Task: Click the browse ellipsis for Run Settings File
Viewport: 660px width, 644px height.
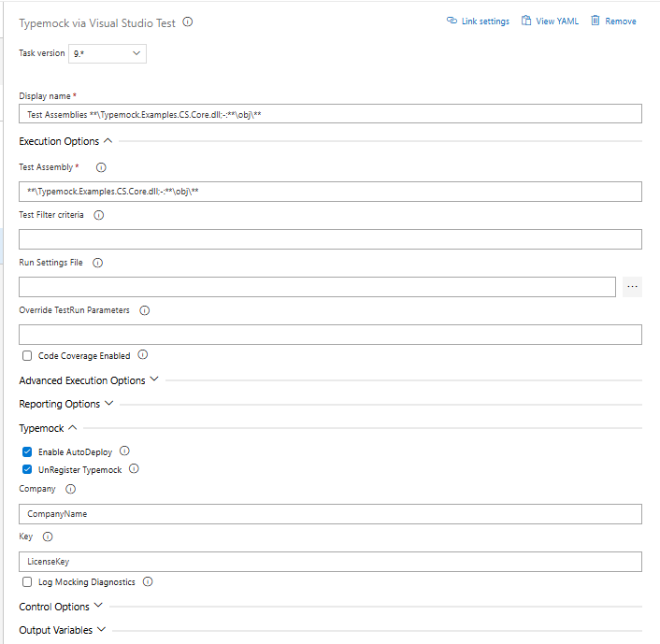Action: click(633, 286)
